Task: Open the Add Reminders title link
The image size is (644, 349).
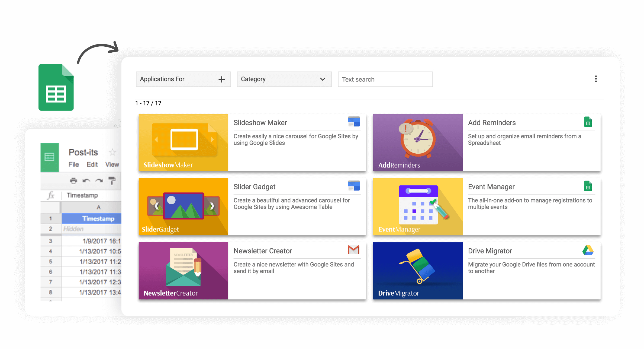Action: [x=492, y=123]
